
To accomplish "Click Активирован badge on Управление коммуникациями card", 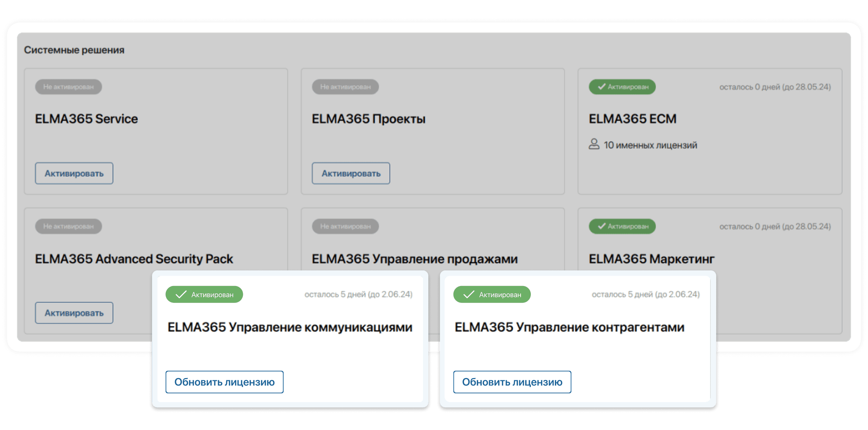I will coord(204,294).
